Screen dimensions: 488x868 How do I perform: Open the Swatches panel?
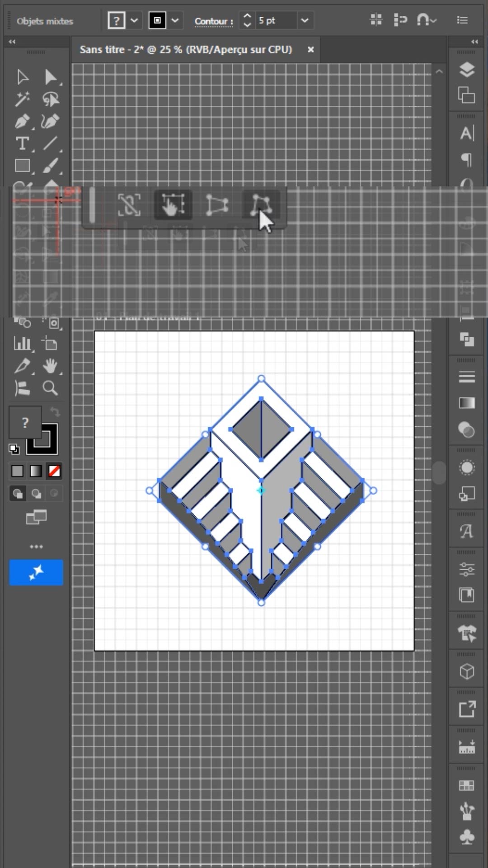467,785
